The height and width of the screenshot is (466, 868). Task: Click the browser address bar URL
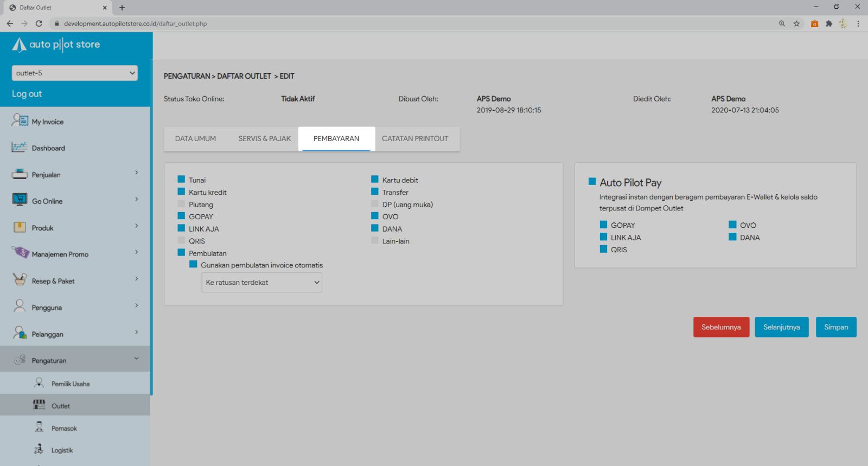[135, 23]
